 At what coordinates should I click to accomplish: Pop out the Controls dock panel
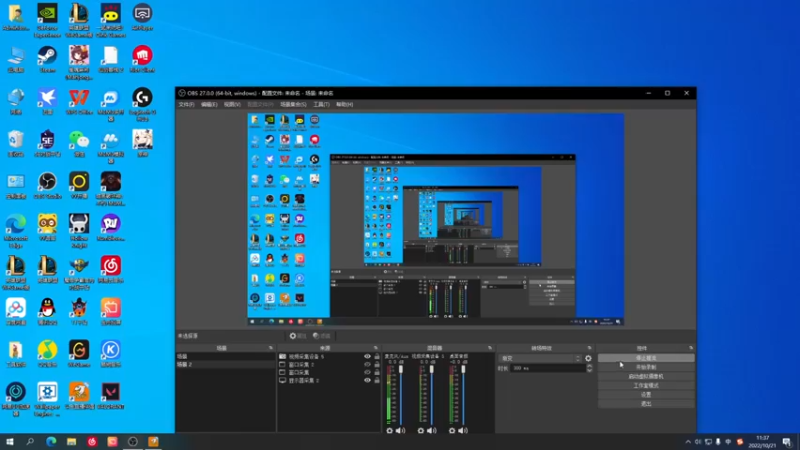click(x=691, y=348)
